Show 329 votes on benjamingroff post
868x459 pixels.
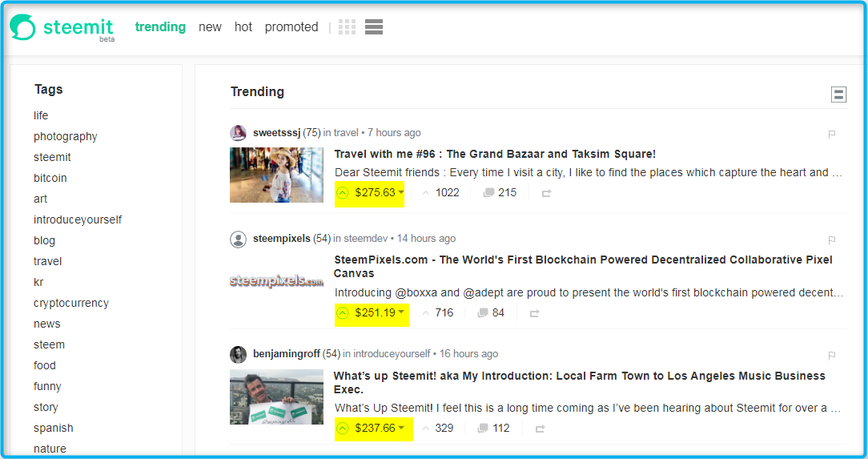437,428
